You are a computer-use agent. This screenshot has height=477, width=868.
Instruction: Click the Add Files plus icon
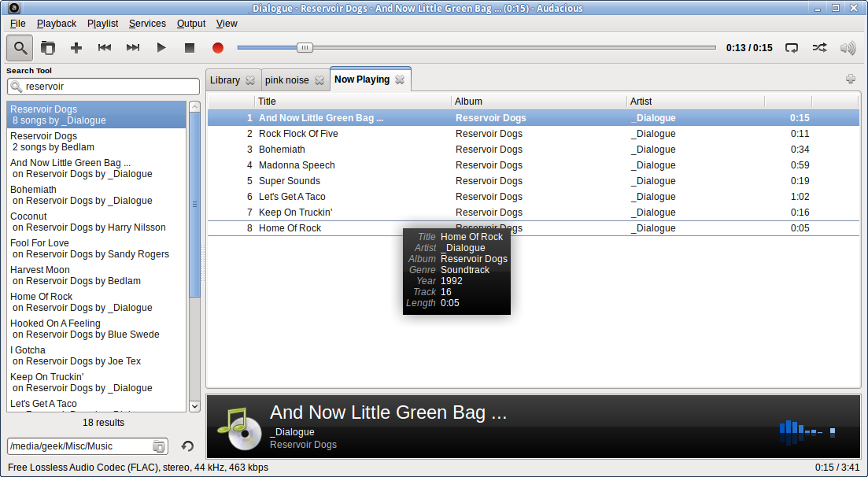[x=76, y=48]
